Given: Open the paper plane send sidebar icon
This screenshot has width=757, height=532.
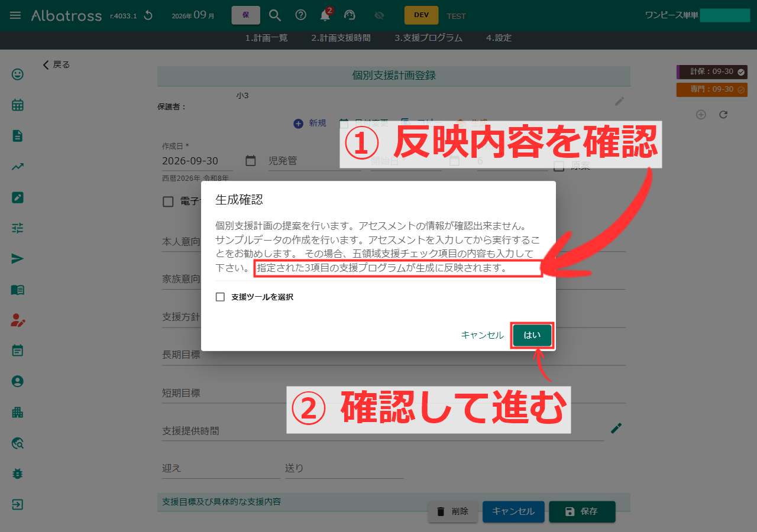Looking at the screenshot, I should (x=18, y=259).
